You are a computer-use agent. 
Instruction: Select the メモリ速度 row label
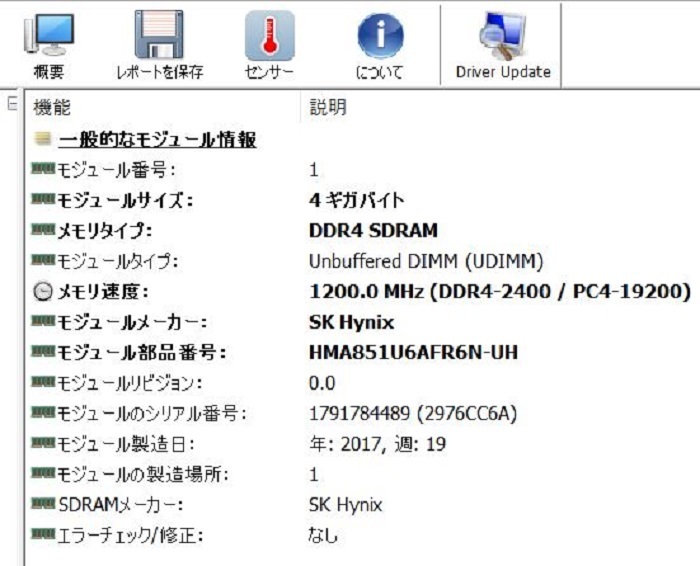(103, 292)
